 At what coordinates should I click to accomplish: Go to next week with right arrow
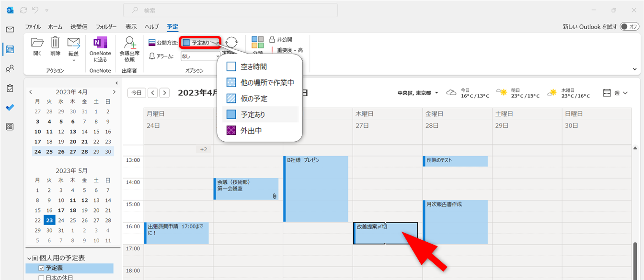click(x=164, y=93)
